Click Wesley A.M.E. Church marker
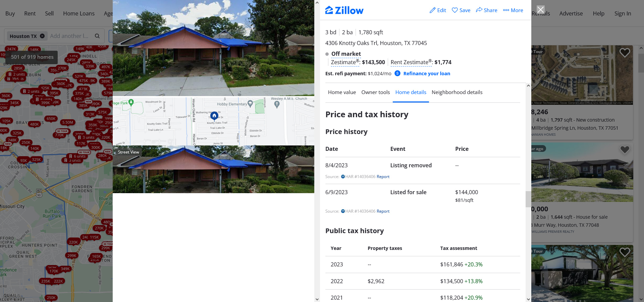Image resolution: width=644 pixels, height=302 pixels. (277, 104)
